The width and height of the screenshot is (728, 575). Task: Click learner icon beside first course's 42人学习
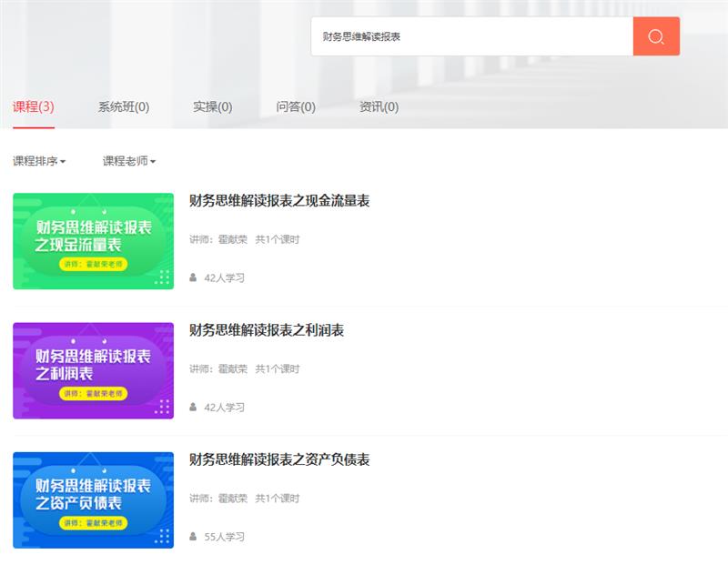pyautogui.click(x=193, y=277)
